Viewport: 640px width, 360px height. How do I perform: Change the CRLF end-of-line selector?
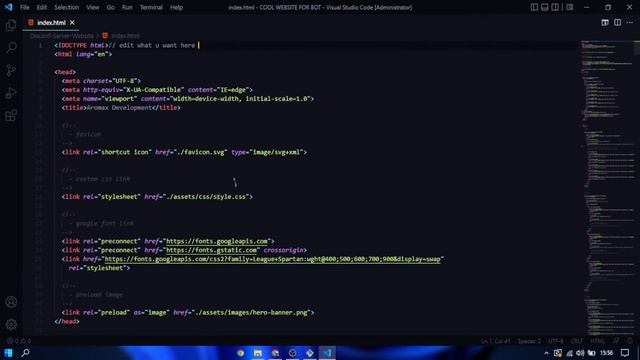tap(577, 341)
